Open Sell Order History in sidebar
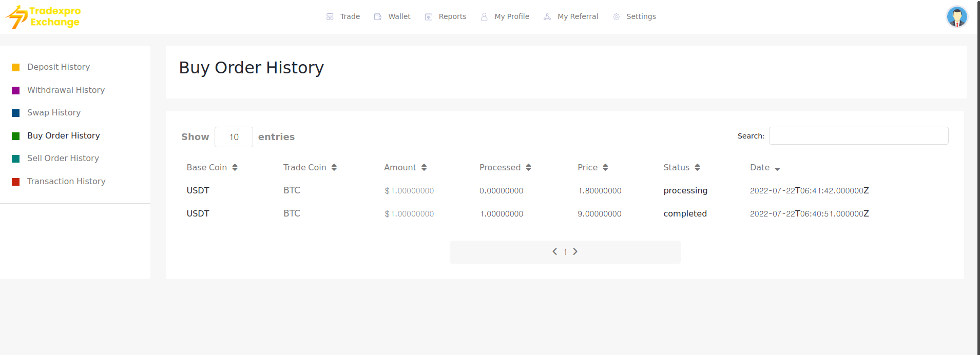Screen dimensions: 980x355 [63, 159]
